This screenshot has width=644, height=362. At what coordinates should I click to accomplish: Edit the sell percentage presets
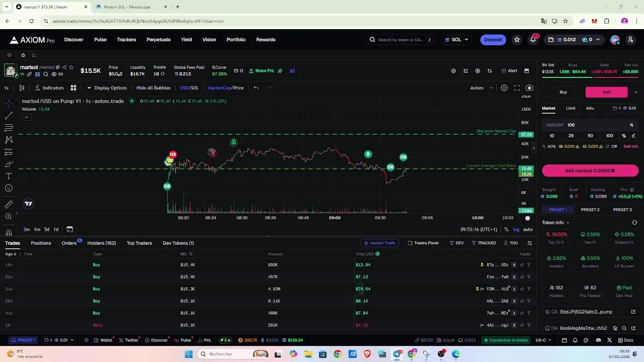coord(633,136)
